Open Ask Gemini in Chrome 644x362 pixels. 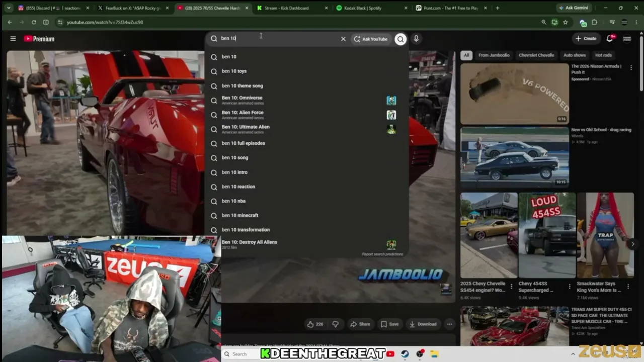pos(574,8)
